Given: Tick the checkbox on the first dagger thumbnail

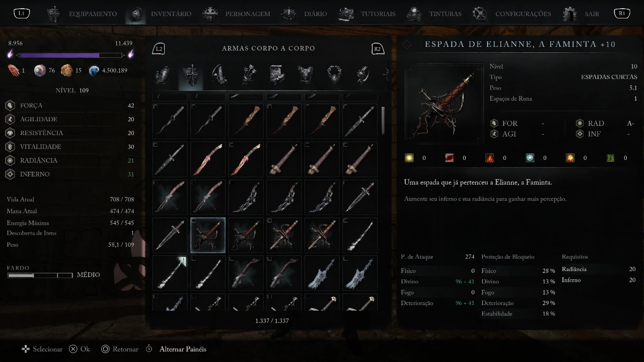Looking at the screenshot, I should point(155,107).
